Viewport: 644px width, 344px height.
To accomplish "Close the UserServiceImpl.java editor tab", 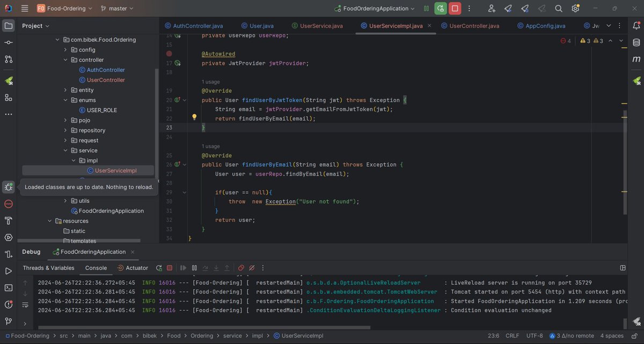I will tap(429, 26).
